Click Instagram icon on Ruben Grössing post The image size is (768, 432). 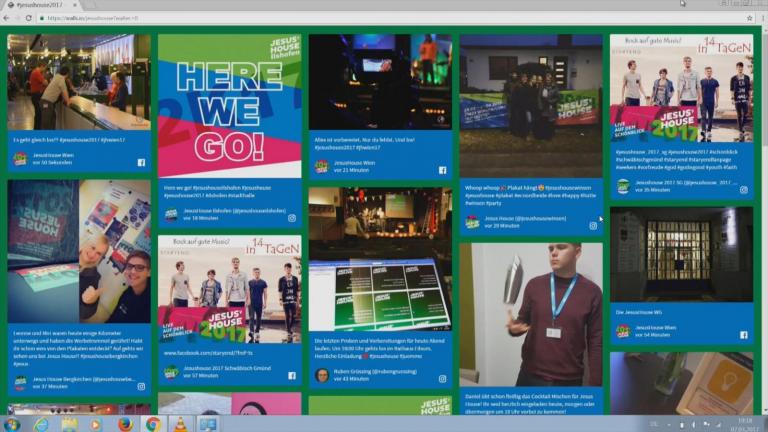coord(442,379)
